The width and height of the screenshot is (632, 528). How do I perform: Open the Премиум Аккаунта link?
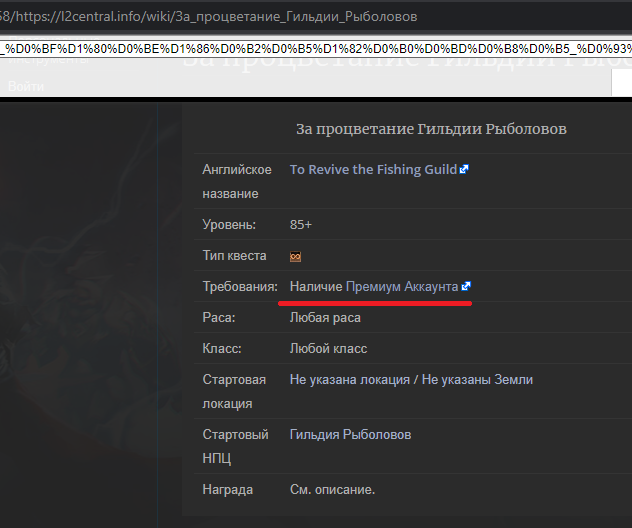pos(401,287)
